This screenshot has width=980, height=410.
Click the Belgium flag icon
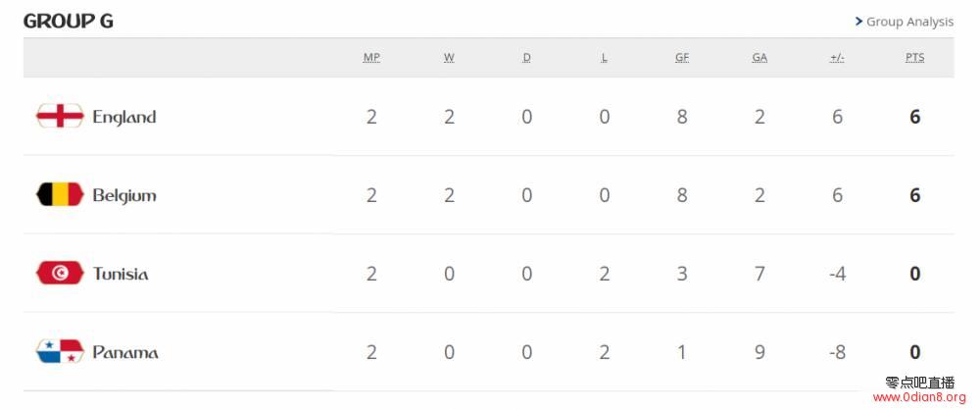[60, 194]
